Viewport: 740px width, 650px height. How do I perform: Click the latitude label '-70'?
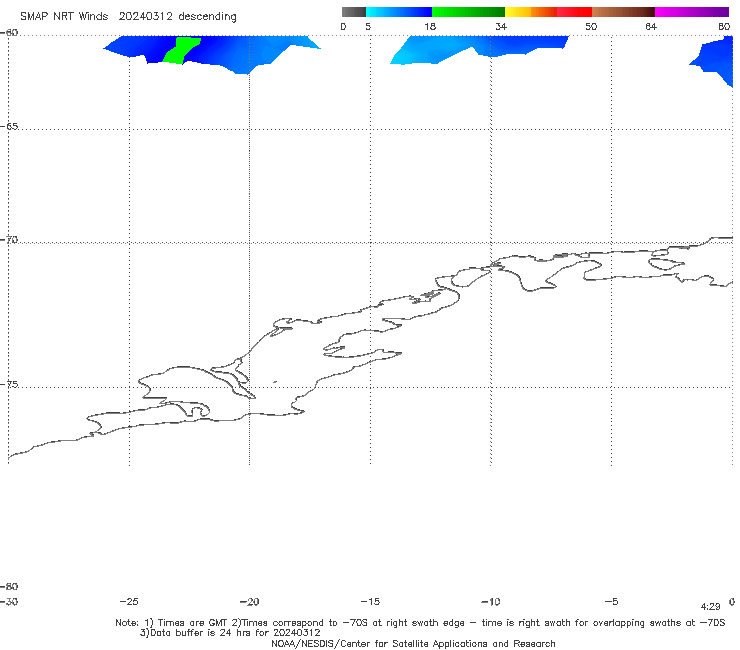point(9,240)
